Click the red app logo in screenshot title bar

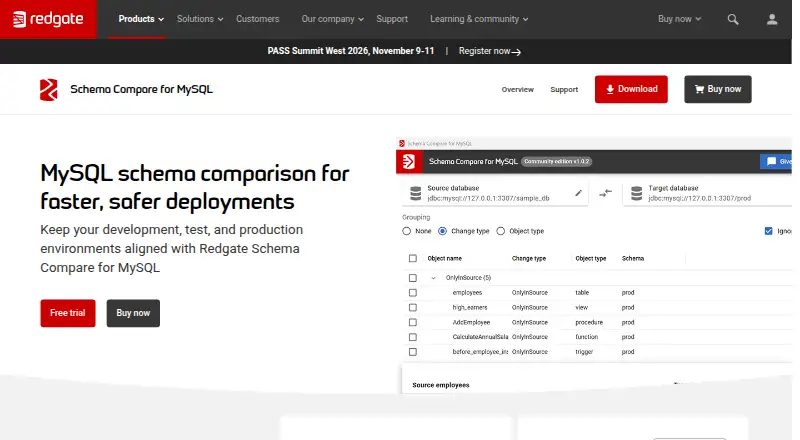(409, 162)
